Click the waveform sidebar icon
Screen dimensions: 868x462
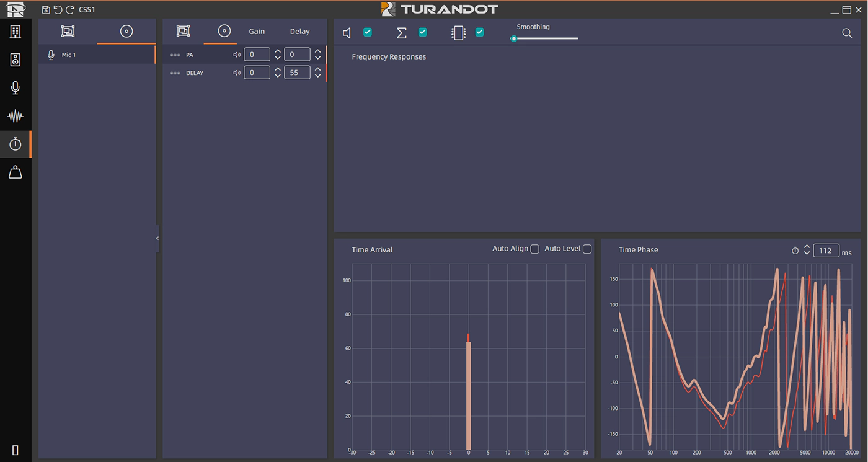click(15, 116)
